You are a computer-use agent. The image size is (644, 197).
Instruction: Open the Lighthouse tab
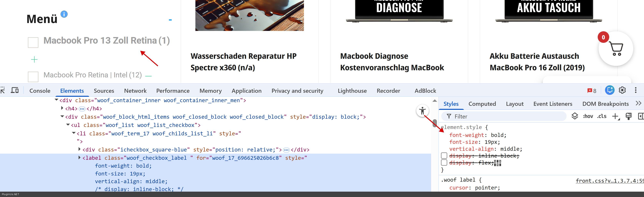pos(352,91)
